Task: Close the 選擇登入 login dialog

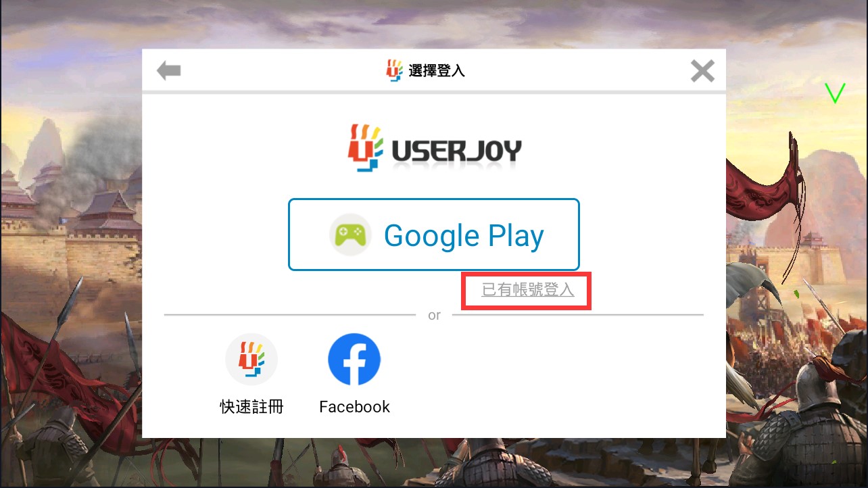Action: (702, 71)
